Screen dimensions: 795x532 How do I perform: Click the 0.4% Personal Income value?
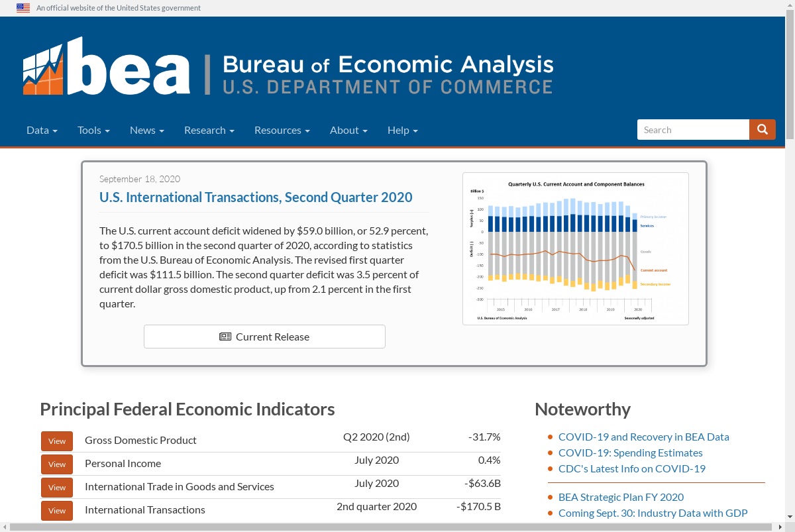coord(489,460)
